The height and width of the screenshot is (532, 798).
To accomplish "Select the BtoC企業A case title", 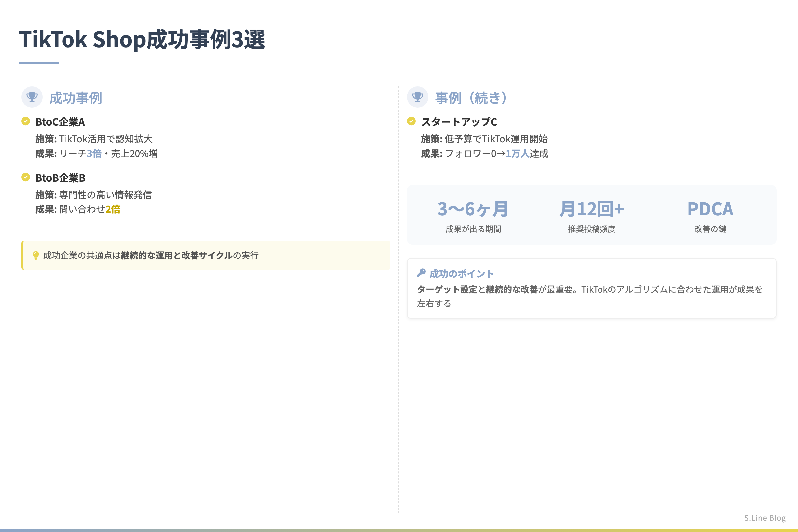I will (x=60, y=122).
